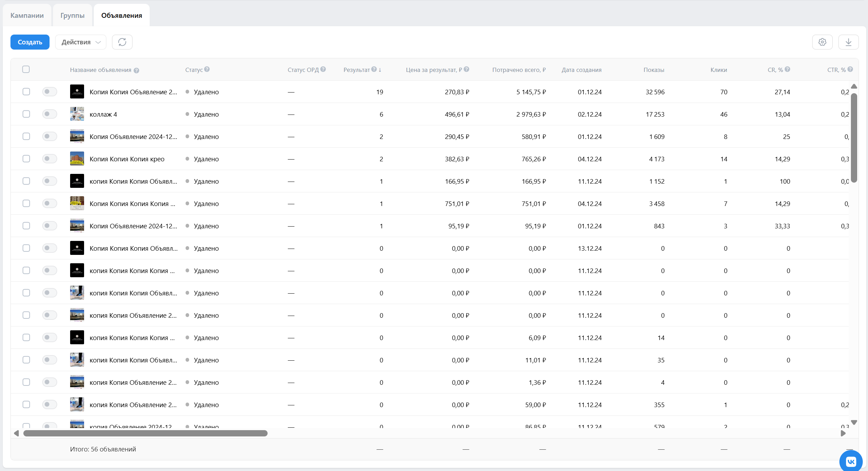The image size is (868, 471).
Task: Open table column settings gear
Action: point(822,42)
